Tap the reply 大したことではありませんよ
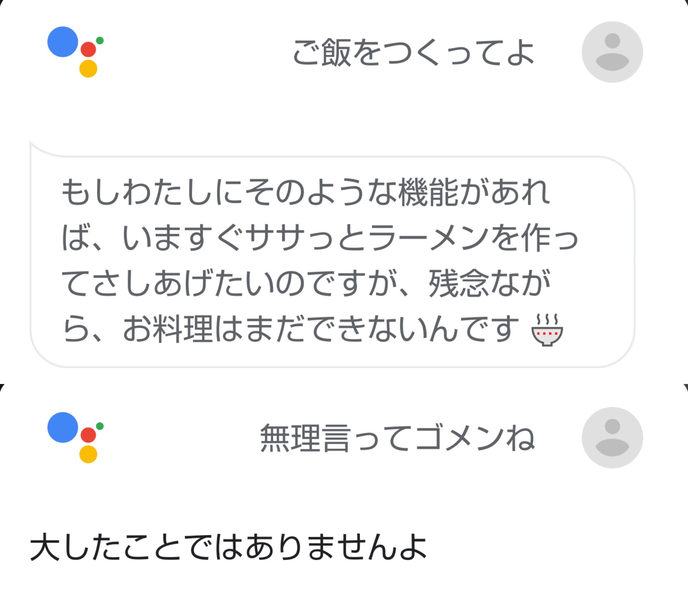Image resolution: width=688 pixels, height=616 pixels. pos(229,547)
